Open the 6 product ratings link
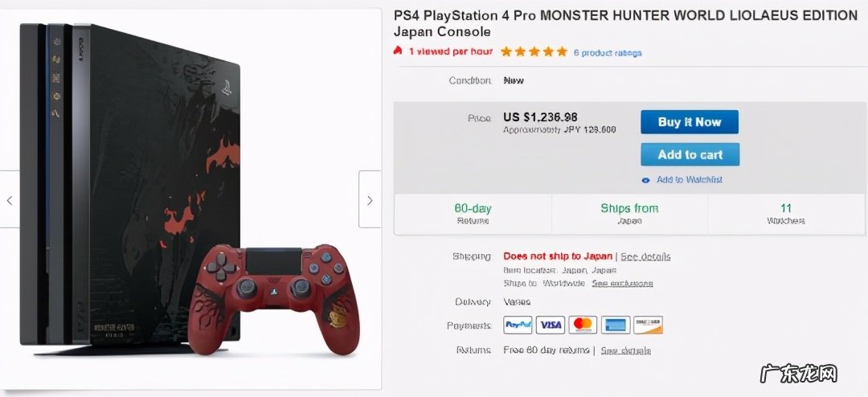The width and height of the screenshot is (868, 397). coord(608,52)
